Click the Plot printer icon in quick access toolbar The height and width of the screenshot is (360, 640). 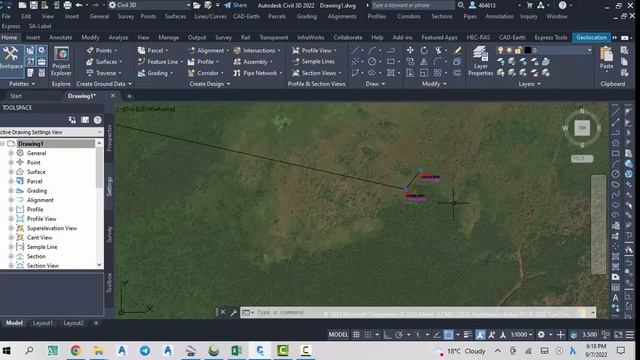pyautogui.click(x=67, y=5)
